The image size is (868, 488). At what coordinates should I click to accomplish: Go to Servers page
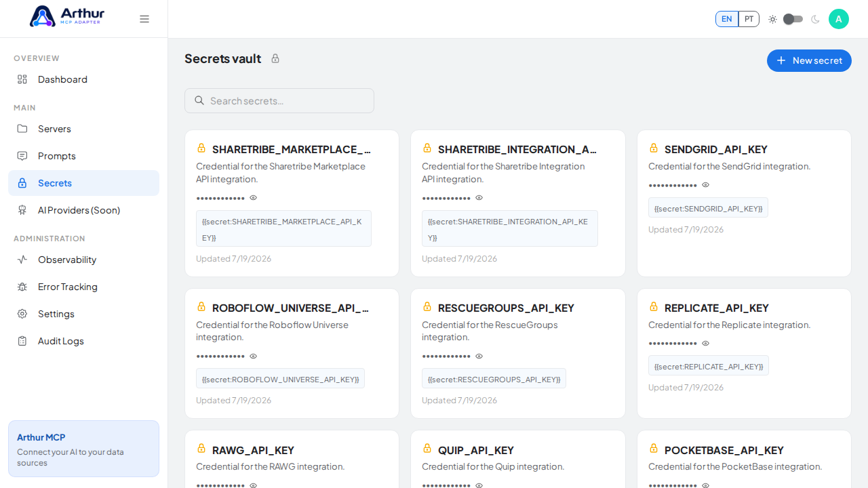pyautogui.click(x=83, y=129)
